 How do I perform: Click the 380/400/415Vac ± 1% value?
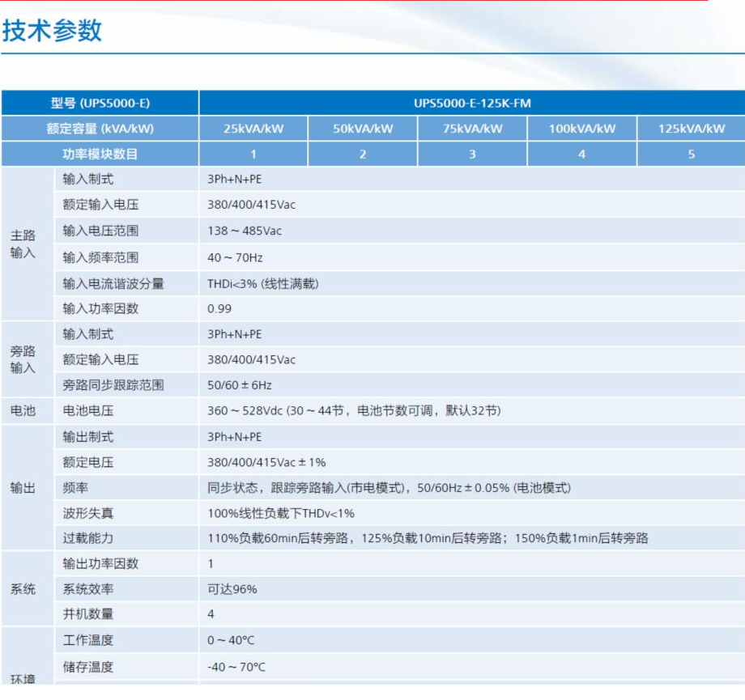(266, 463)
